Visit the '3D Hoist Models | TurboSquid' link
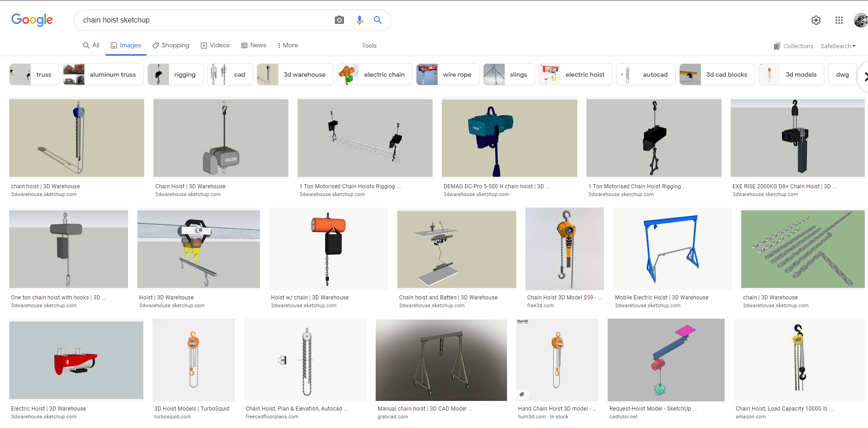868x428 pixels. point(192,408)
